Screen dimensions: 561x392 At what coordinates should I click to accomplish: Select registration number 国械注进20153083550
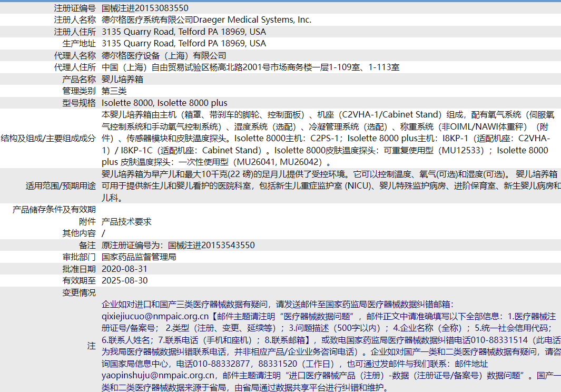click(145, 8)
